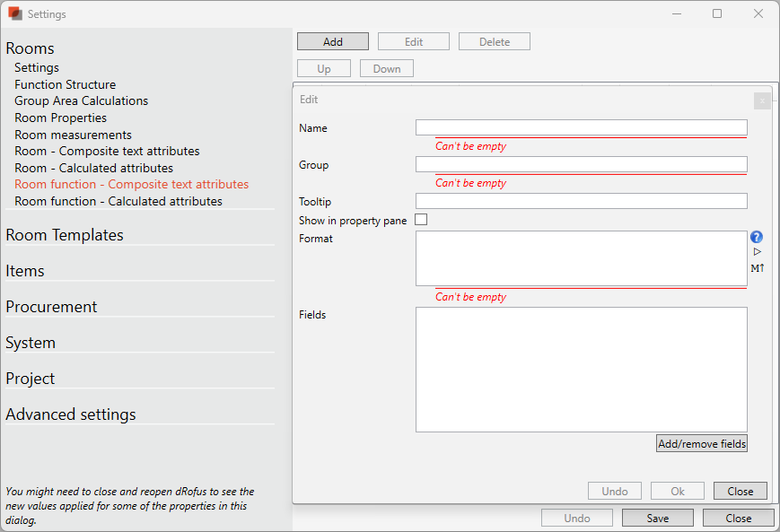Click the blue help icon beside Format
Viewport: 780px width, 532px height.
pyautogui.click(x=757, y=238)
